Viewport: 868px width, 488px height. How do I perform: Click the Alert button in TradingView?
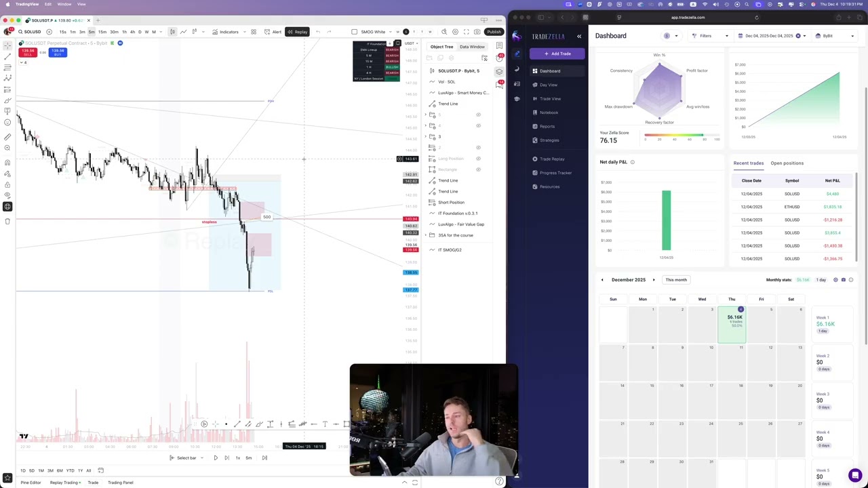pyautogui.click(x=273, y=32)
